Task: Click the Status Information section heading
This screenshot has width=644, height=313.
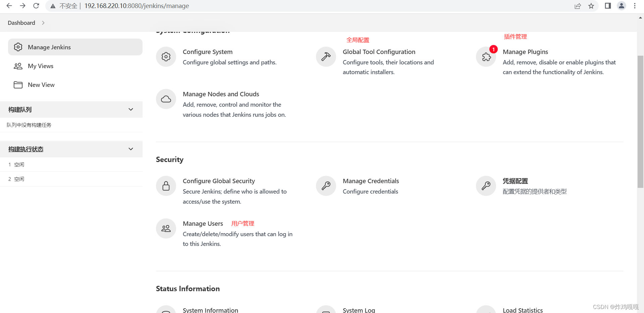Action: [x=188, y=289]
